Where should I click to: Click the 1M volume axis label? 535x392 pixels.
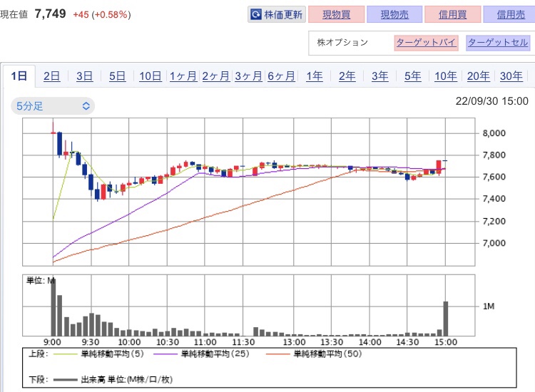coord(489,306)
